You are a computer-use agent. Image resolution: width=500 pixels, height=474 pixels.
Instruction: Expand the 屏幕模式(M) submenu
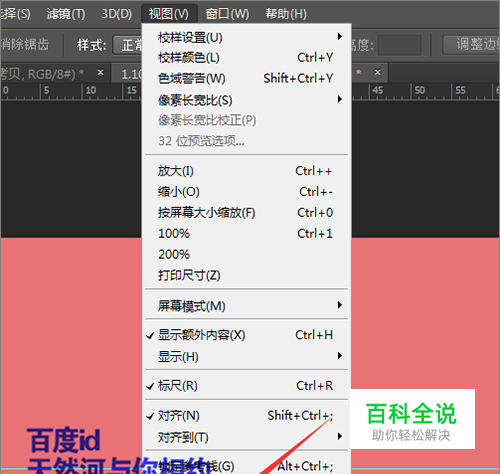[x=247, y=306]
